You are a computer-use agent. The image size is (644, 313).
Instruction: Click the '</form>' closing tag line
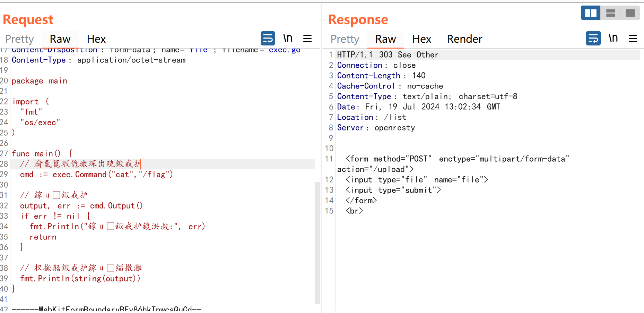click(x=361, y=201)
